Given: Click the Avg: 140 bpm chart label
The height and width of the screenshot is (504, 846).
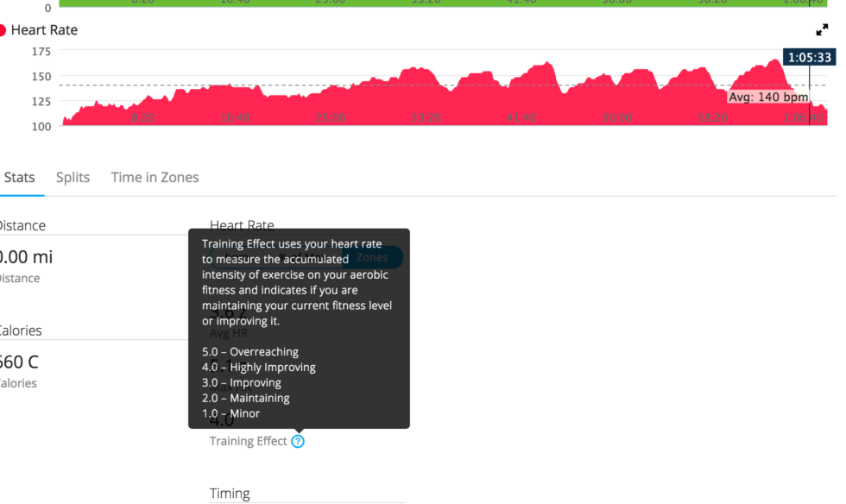Looking at the screenshot, I should click(768, 98).
